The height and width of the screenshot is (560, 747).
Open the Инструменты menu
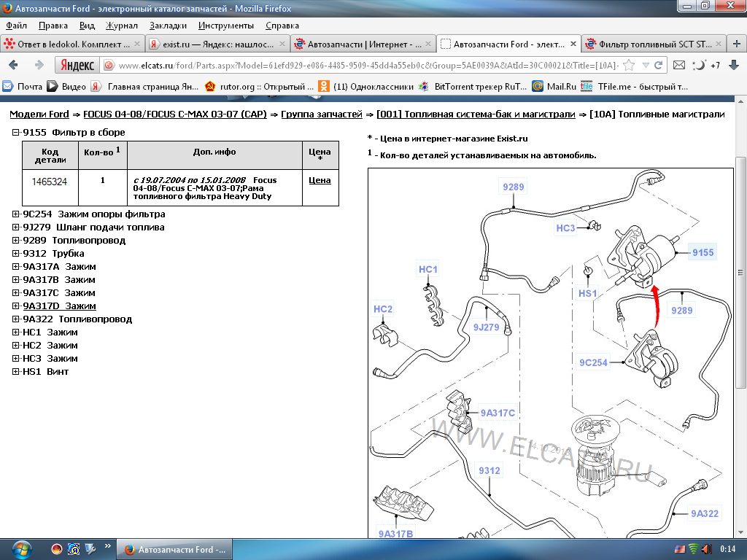(226, 26)
